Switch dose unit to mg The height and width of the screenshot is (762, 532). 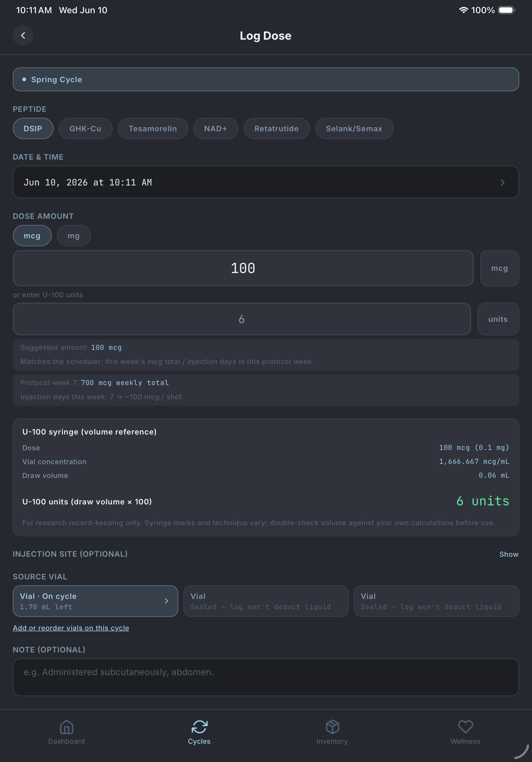(74, 235)
